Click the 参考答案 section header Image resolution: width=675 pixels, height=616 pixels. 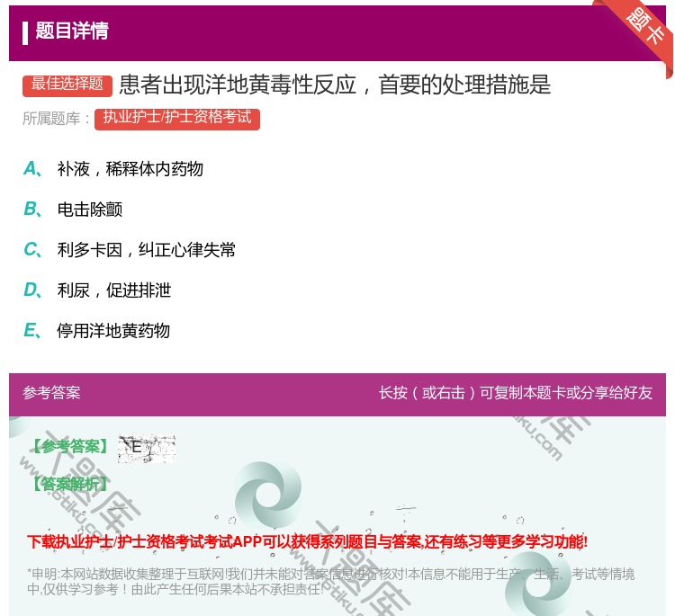pos(51,393)
